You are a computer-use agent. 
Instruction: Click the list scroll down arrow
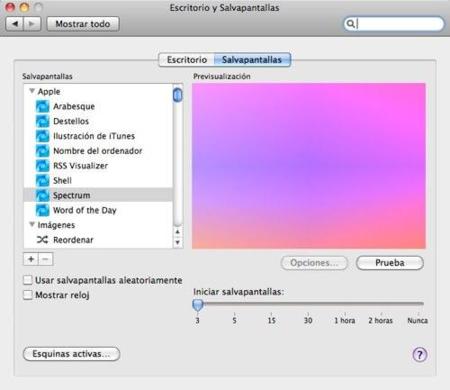click(178, 242)
